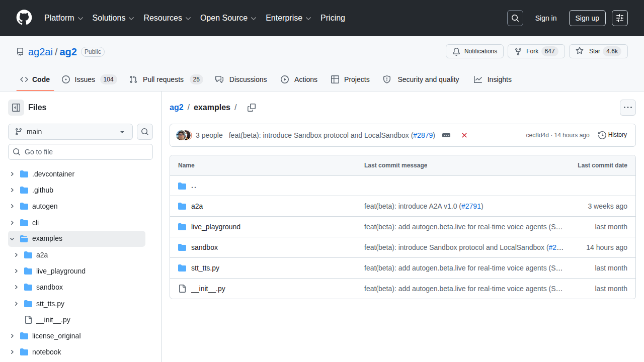Viewport: 644px width, 362px height.
Task: Open the Projects tab
Action: [350, 79]
